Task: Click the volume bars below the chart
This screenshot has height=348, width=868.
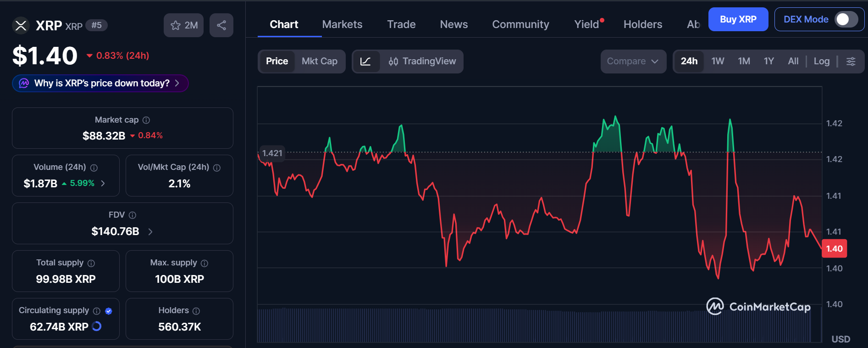Action: tap(535, 325)
